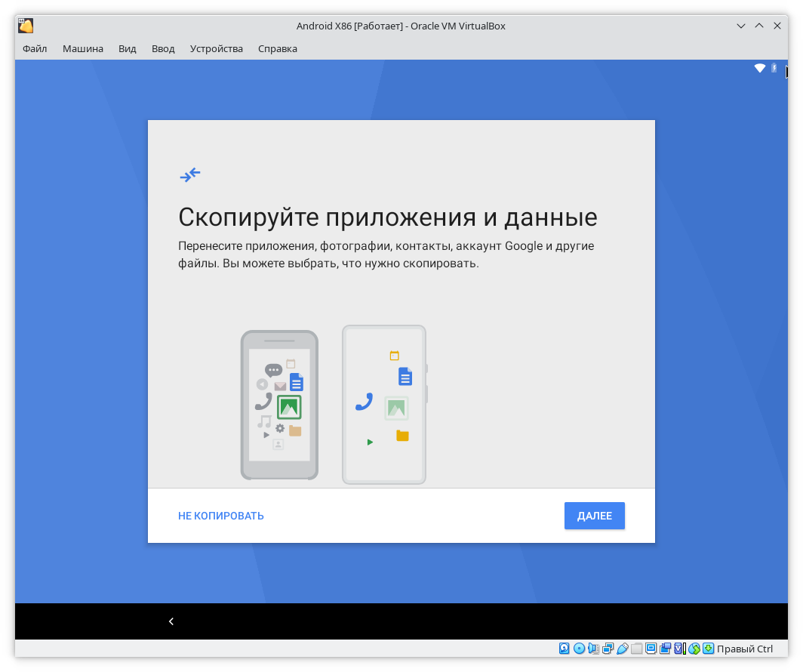Open the Вид menu

(x=128, y=48)
